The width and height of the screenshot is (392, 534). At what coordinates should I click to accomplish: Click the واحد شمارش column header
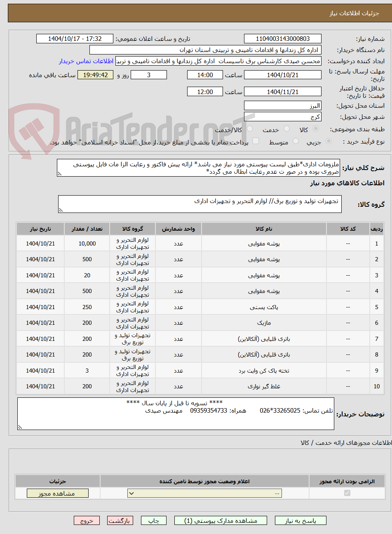(178, 229)
